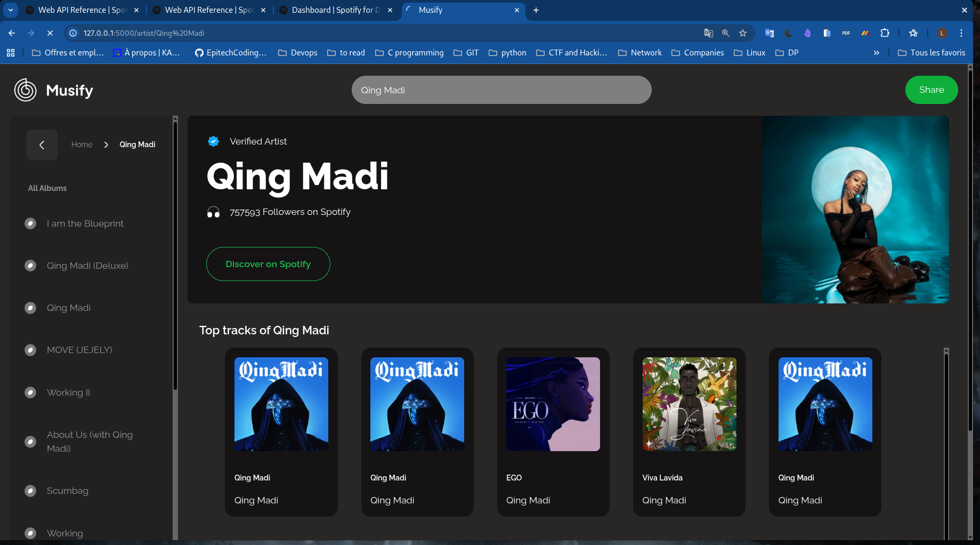This screenshot has width=980, height=545.
Task: Open the EpitechCoding GitHub bookmark
Action: pos(230,53)
